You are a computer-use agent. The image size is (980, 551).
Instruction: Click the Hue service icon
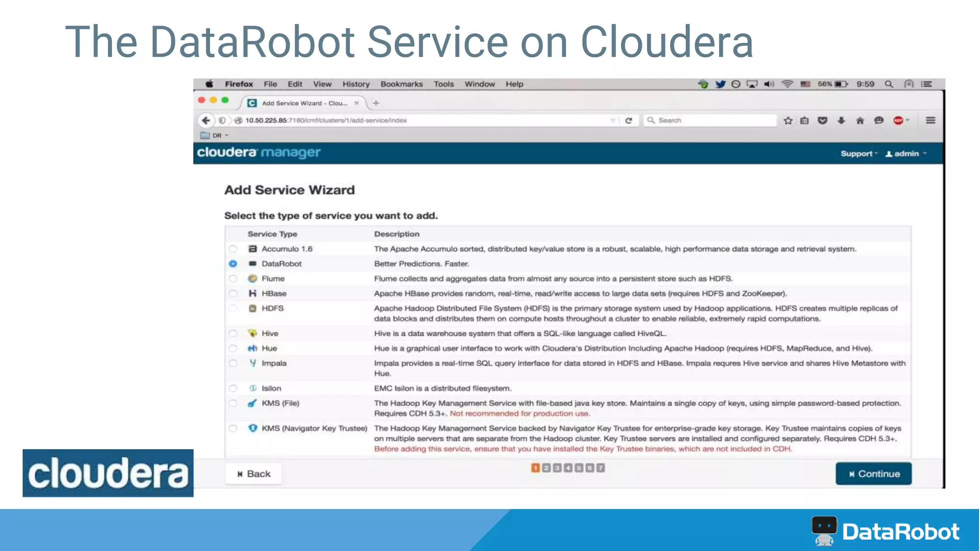(253, 348)
